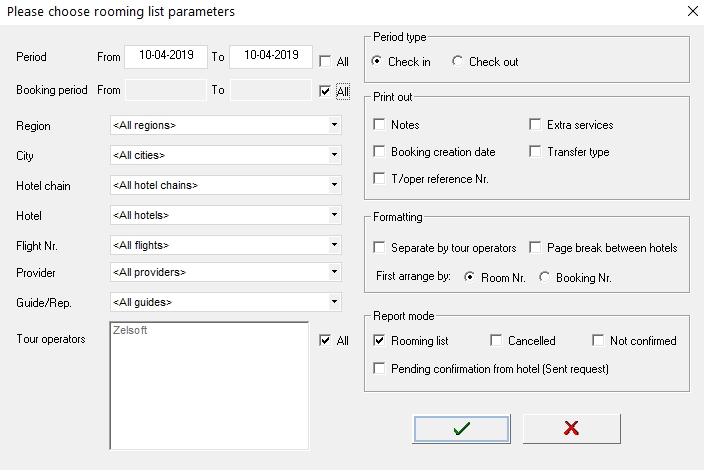The height and width of the screenshot is (470, 704).
Task: Cancel with the red X button
Action: click(x=572, y=429)
